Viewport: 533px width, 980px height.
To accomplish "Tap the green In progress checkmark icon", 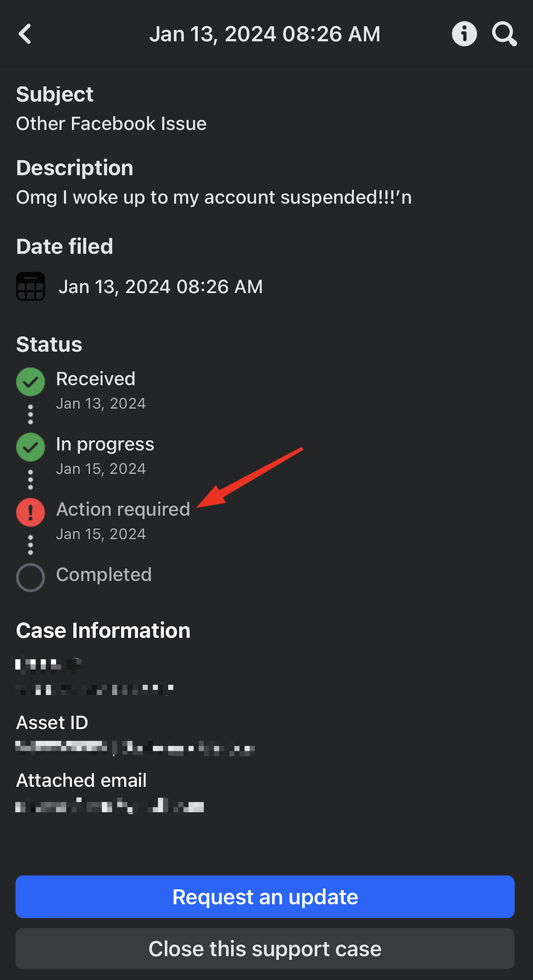I will pos(31,447).
